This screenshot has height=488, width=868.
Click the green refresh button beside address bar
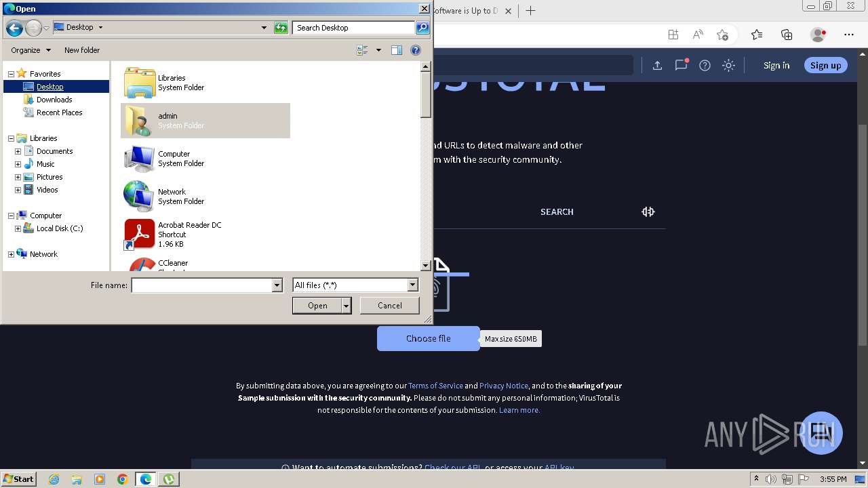[x=281, y=28]
